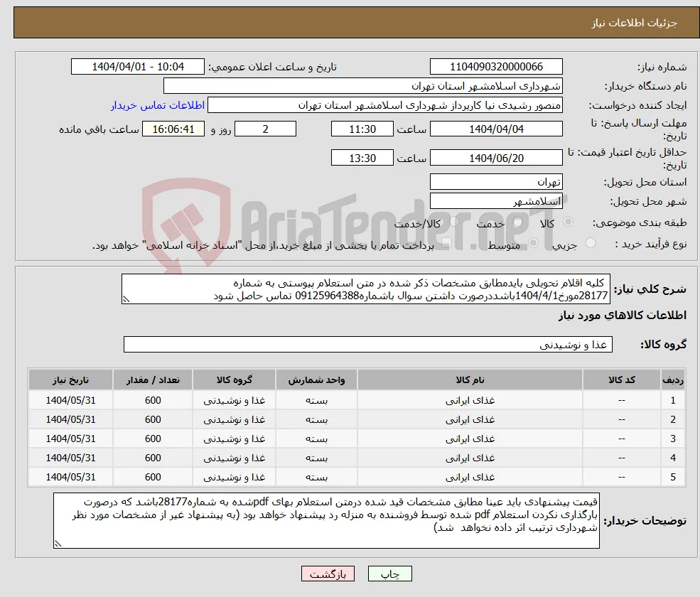The height and width of the screenshot is (597, 700).
Task: Click quantity 600 in row 1
Action: [153, 400]
